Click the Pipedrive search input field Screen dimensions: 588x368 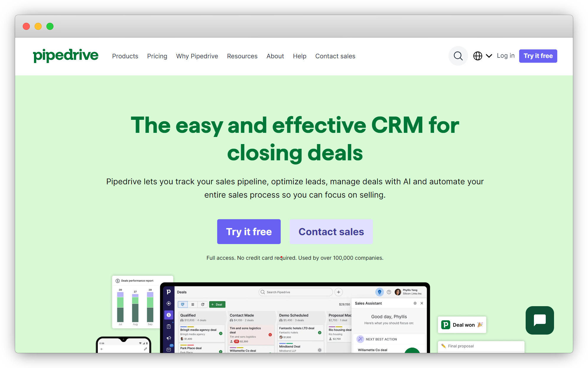tap(296, 292)
